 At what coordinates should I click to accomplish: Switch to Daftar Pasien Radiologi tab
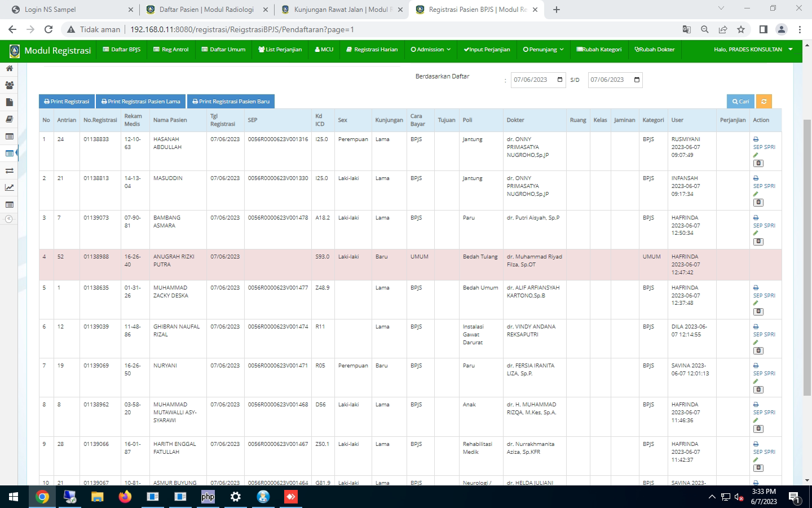(x=206, y=10)
